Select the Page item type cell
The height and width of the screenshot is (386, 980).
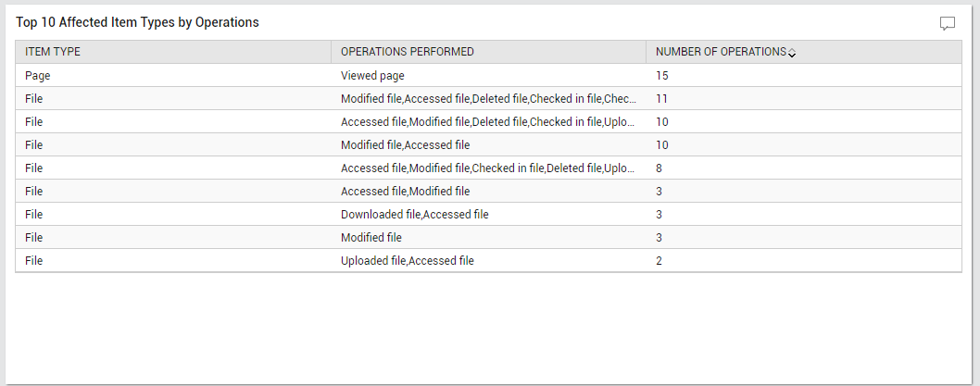[x=37, y=76]
